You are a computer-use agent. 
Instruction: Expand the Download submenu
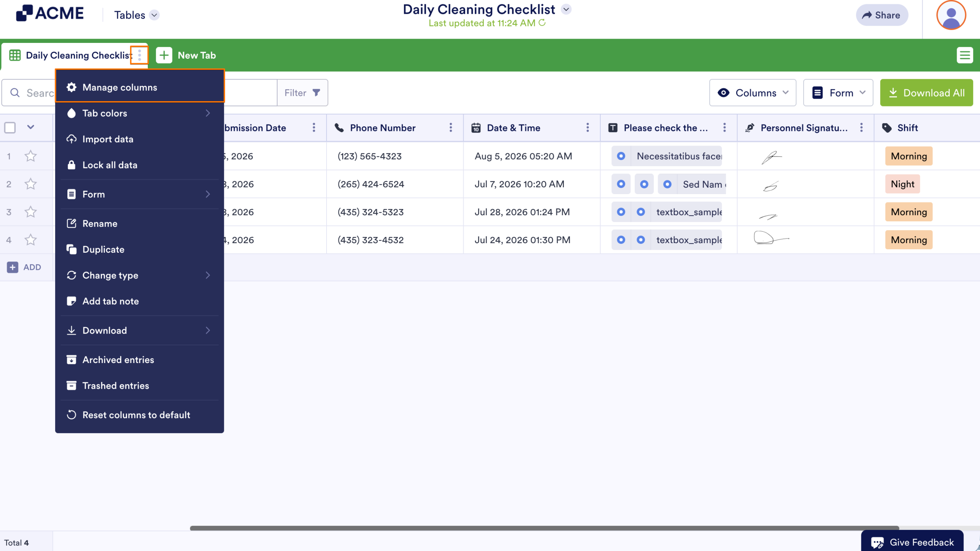[x=139, y=330]
